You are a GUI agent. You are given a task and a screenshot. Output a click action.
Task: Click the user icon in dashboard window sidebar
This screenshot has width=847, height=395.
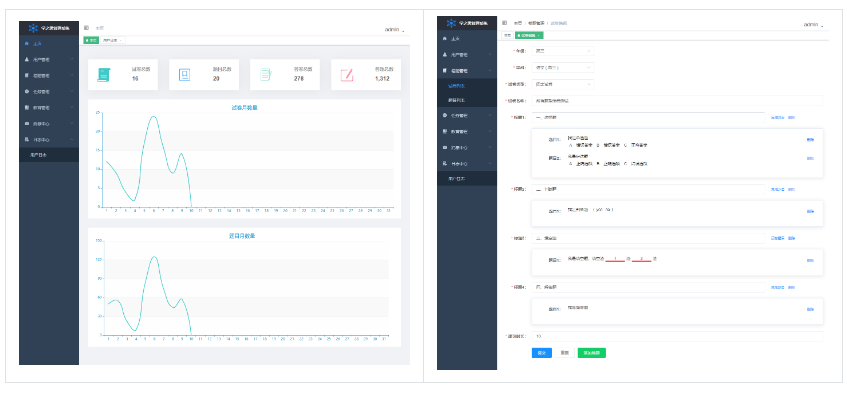pos(27,59)
